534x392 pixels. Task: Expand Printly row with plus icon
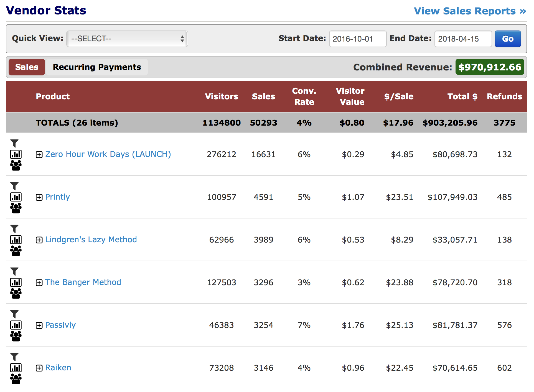[x=39, y=197]
